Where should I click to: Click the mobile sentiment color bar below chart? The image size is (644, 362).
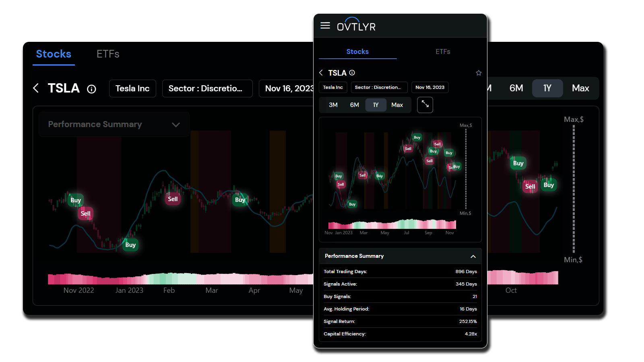[x=392, y=224]
